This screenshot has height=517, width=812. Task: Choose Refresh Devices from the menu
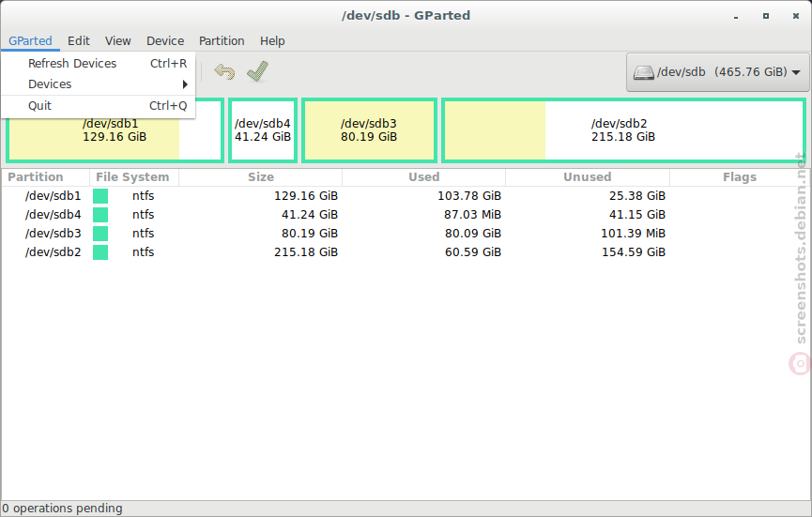(99, 63)
